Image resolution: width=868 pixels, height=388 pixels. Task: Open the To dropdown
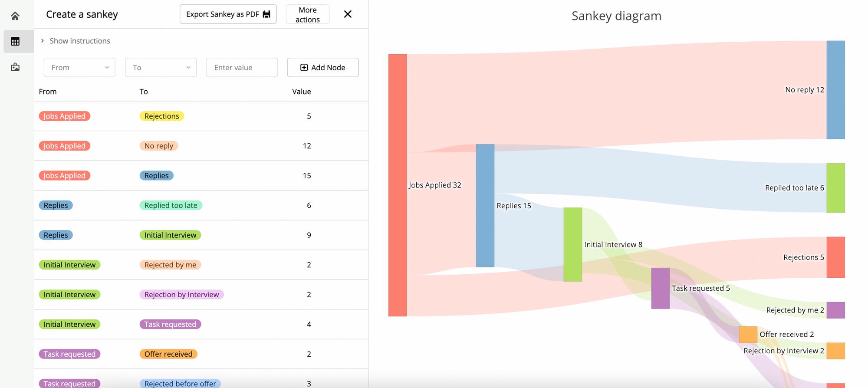pos(161,67)
